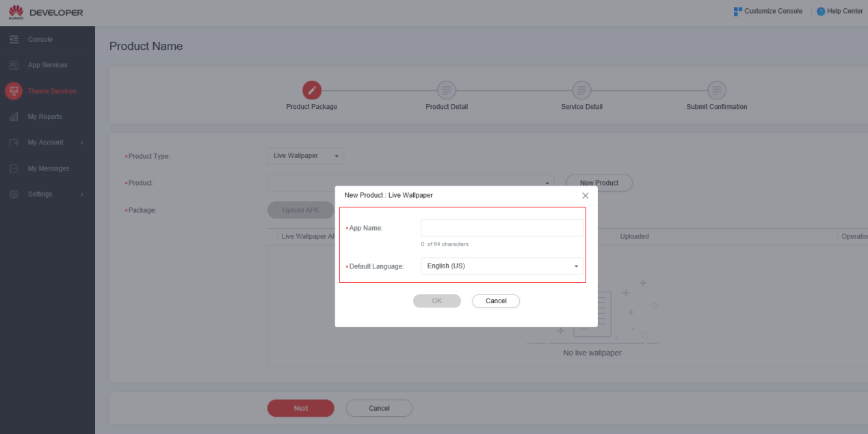Screen dimensions: 868x434
Task: Open App Services icon in sidebar
Action: pos(14,65)
